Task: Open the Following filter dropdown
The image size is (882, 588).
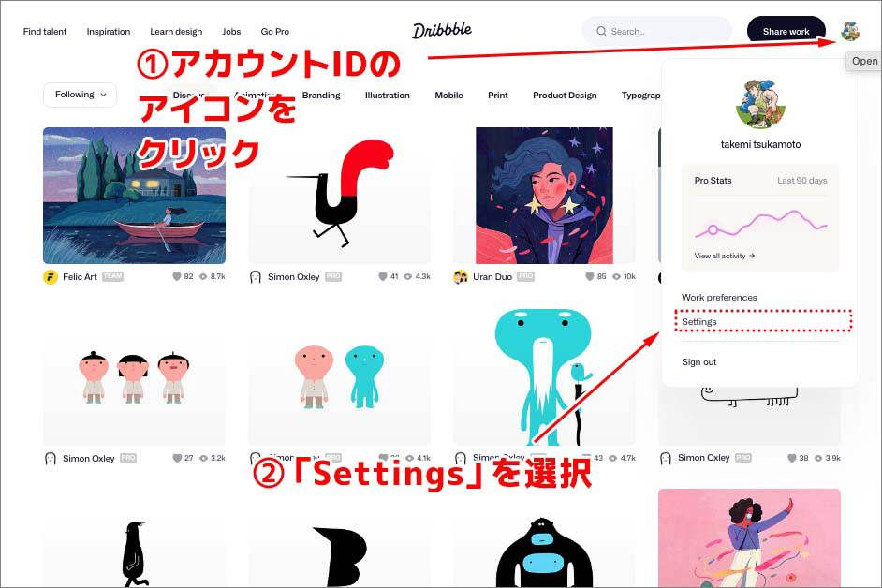Action: pos(79,95)
